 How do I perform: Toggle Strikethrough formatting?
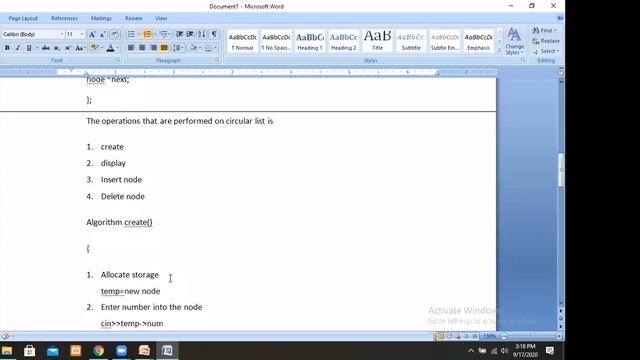pos(46,48)
